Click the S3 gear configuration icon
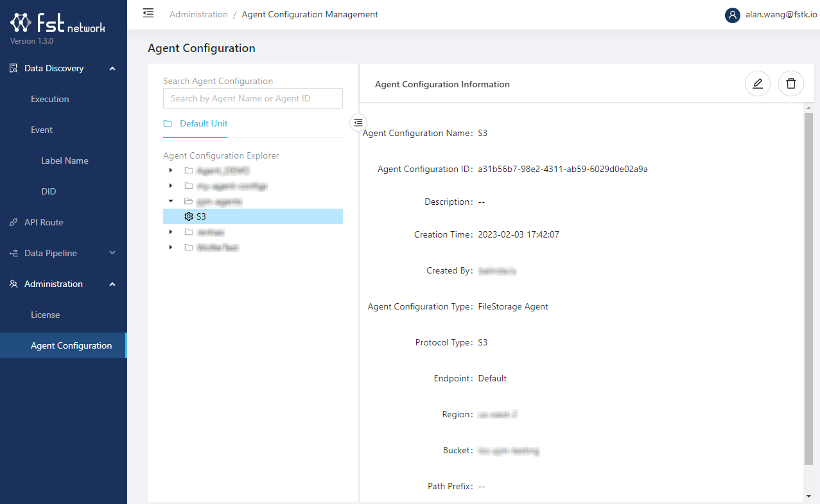This screenshot has height=504, width=820. coord(189,216)
